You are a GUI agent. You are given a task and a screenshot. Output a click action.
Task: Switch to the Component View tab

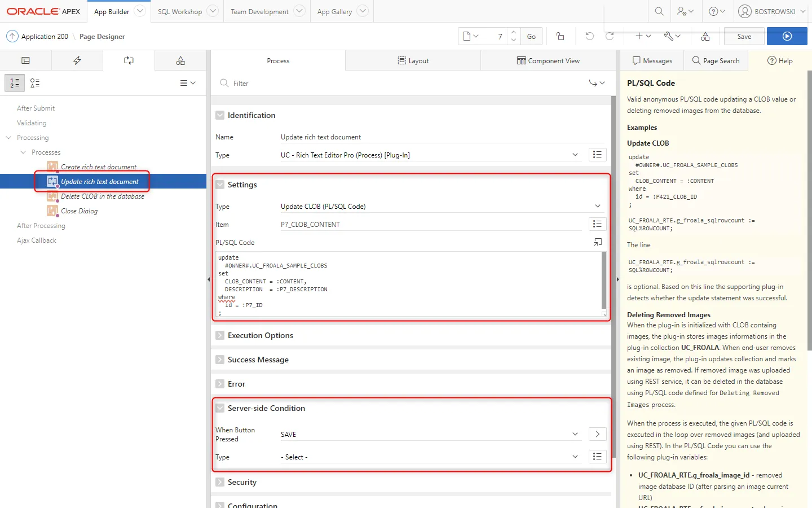548,60
